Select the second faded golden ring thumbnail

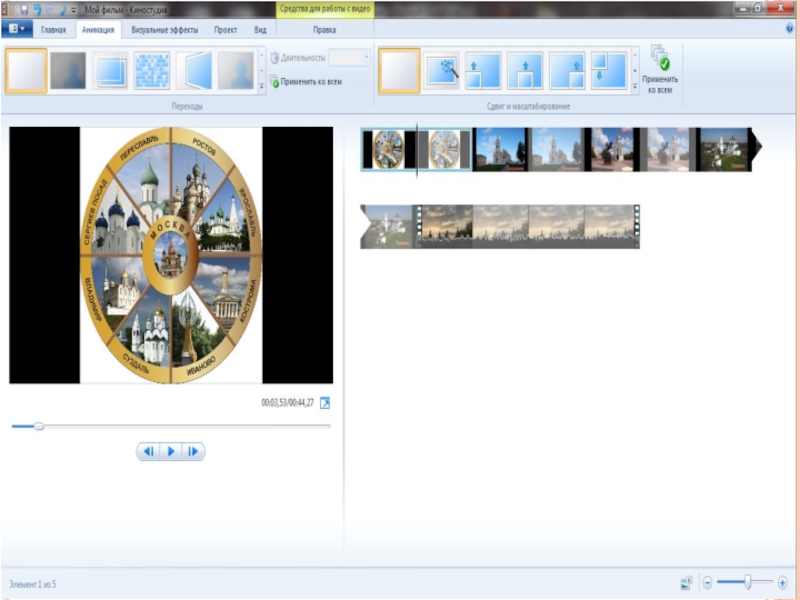coord(445,149)
